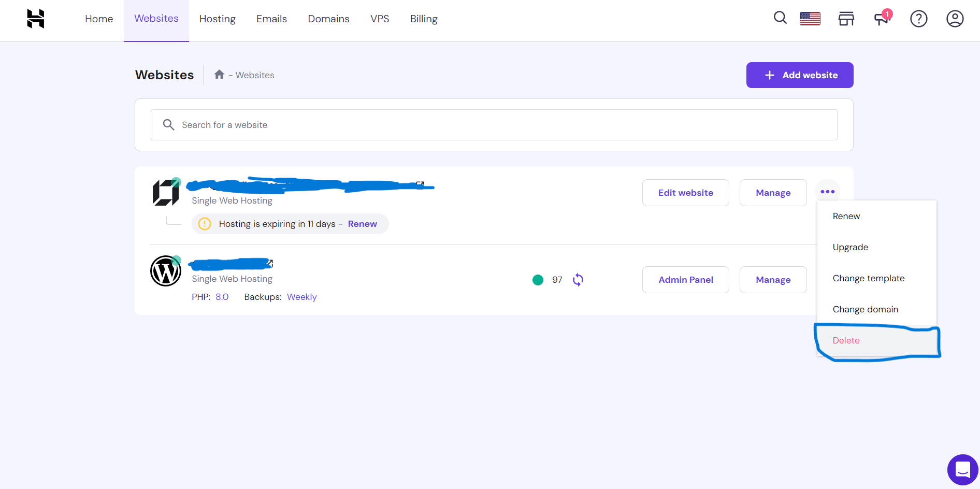Image resolution: width=980 pixels, height=489 pixels.
Task: Open the top bar search icon
Action: (780, 18)
